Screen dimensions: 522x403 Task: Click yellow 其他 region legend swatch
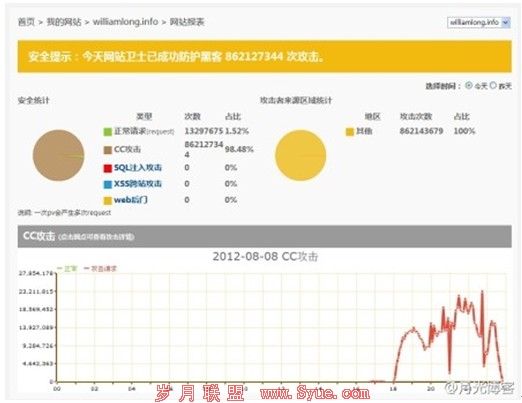point(349,132)
